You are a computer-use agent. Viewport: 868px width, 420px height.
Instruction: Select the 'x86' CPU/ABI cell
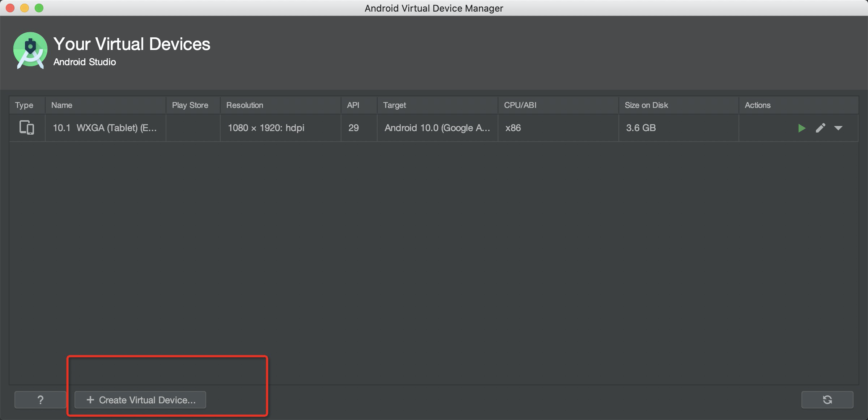pyautogui.click(x=558, y=128)
